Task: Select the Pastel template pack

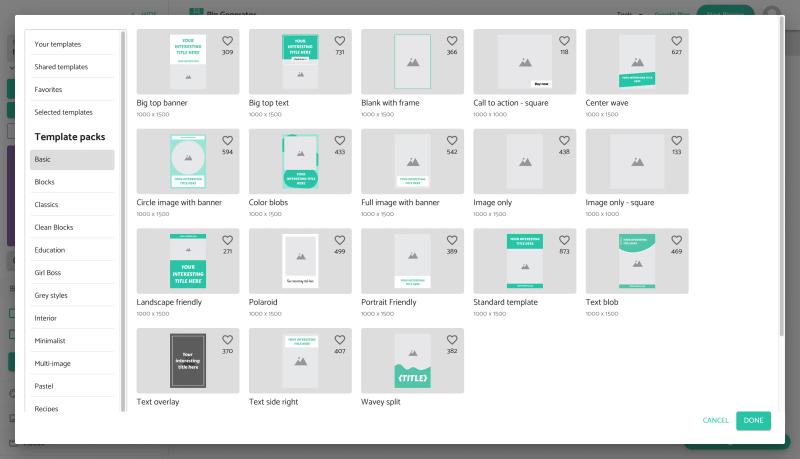Action: coord(72,387)
